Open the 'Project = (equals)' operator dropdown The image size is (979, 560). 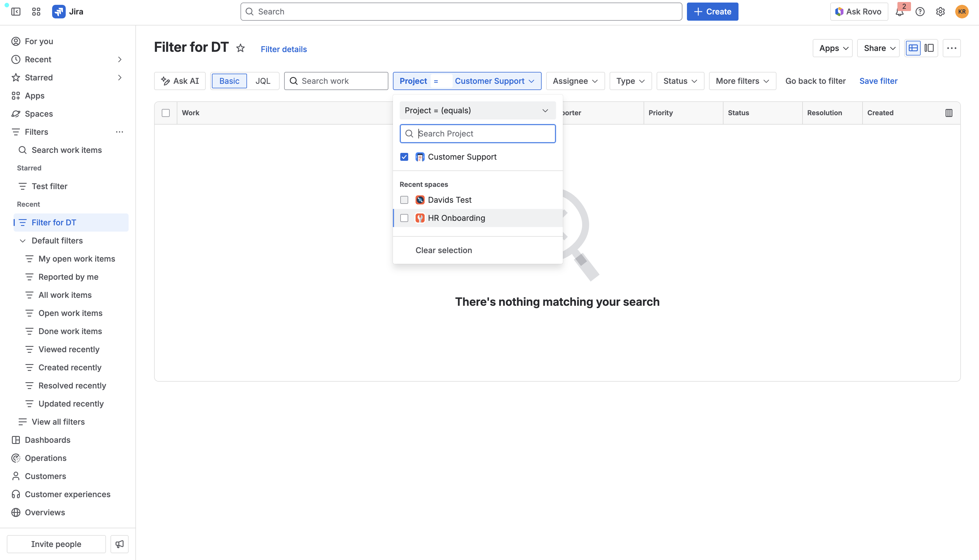477,110
